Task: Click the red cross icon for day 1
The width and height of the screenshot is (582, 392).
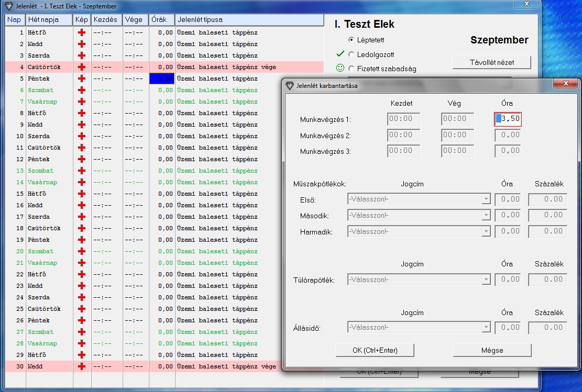Action: (x=81, y=32)
